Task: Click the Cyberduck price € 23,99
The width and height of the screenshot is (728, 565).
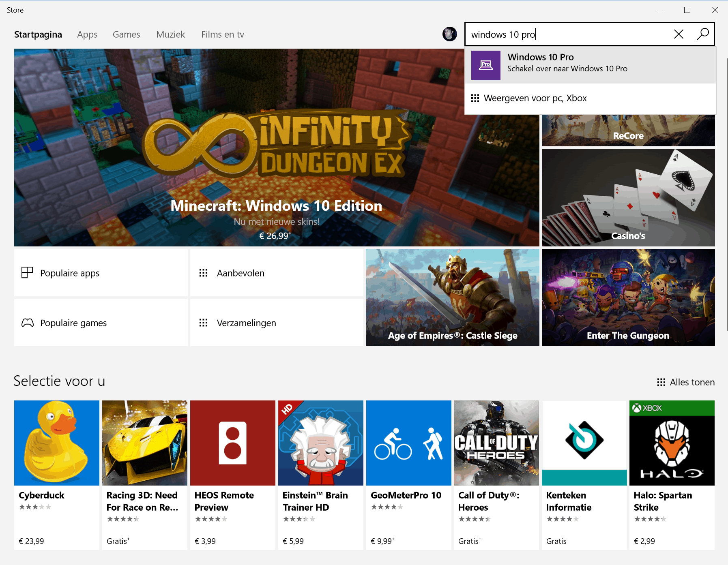Action: click(x=31, y=541)
